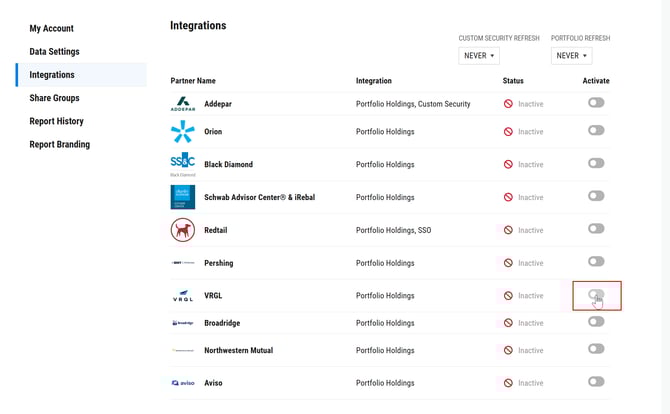This screenshot has height=414, width=670.
Task: Select Report Branding in sidebar
Action: (59, 144)
